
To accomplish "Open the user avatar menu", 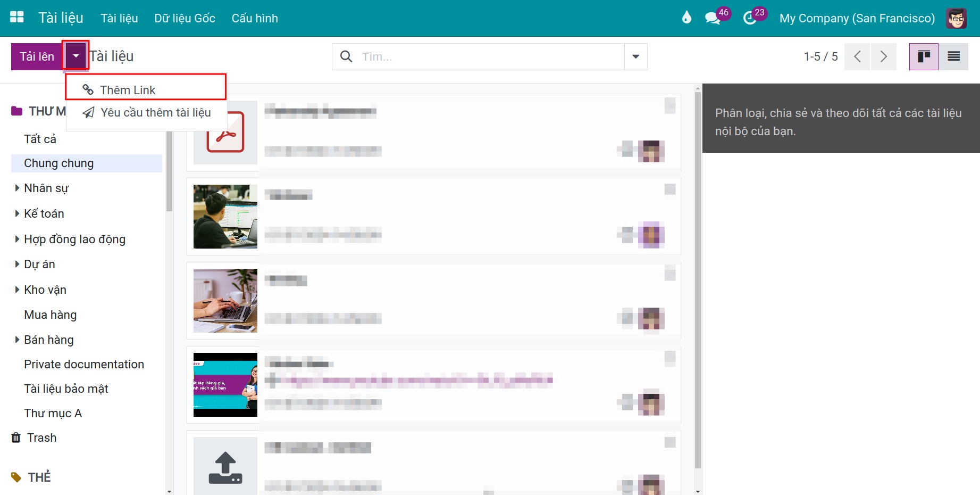I will [956, 18].
